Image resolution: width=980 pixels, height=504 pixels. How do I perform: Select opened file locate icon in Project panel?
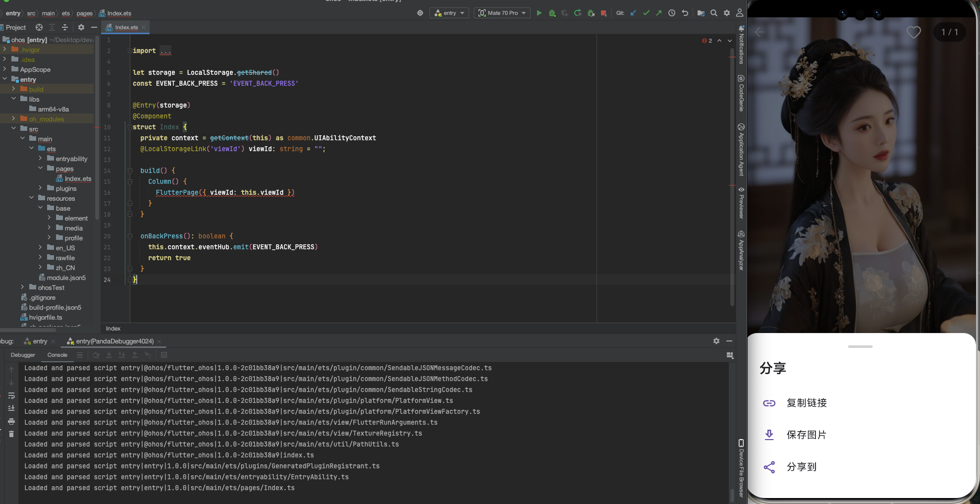tap(39, 27)
